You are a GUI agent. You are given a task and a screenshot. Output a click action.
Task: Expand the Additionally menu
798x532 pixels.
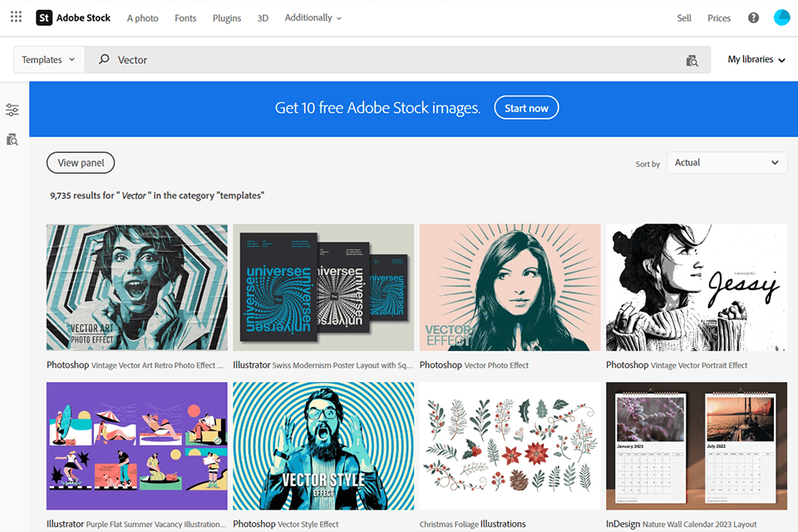tap(313, 17)
